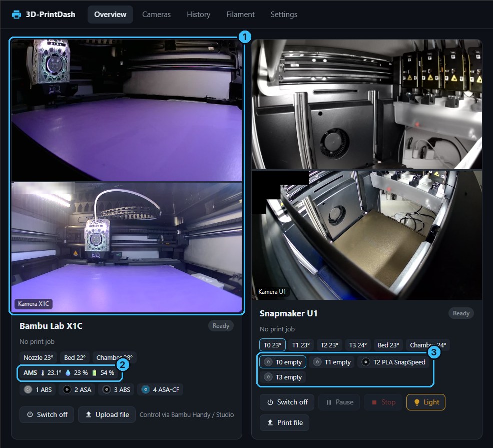493x448 pixels.
Task: Click the Bed 22° chip on X1C
Action: click(75, 357)
